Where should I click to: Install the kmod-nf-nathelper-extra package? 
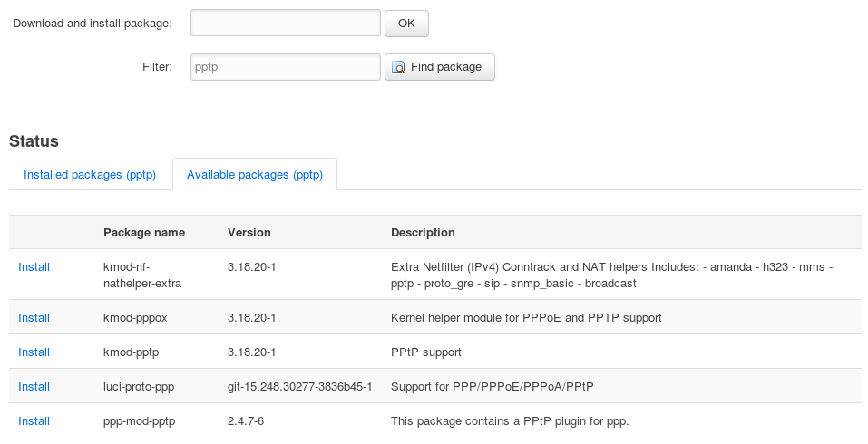[34, 267]
